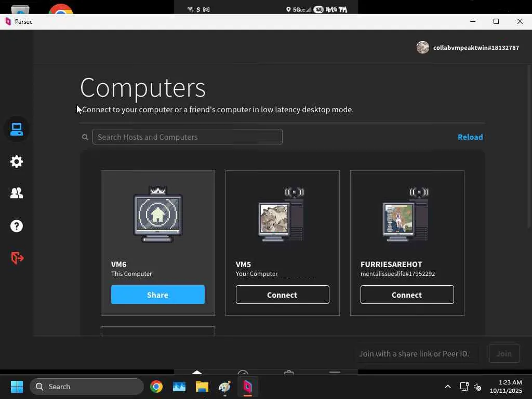This screenshot has height=399, width=532.
Task: Click the red log out icon
Action: click(x=17, y=258)
